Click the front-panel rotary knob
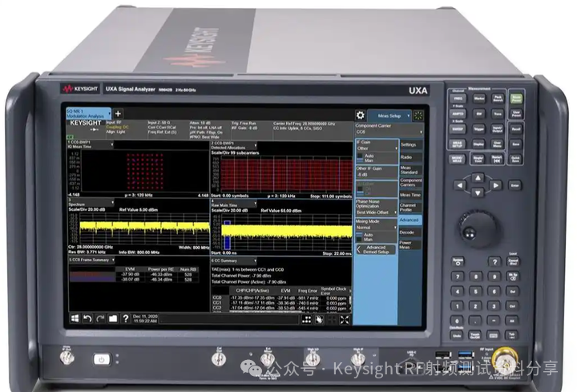The image size is (577, 392). [x=477, y=228]
